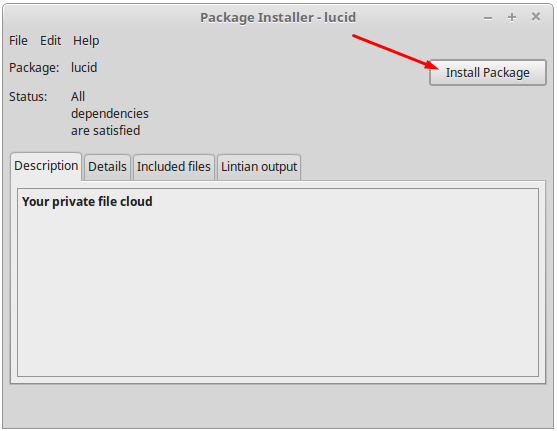Open the Help menu
The image size is (557, 431).
(86, 41)
